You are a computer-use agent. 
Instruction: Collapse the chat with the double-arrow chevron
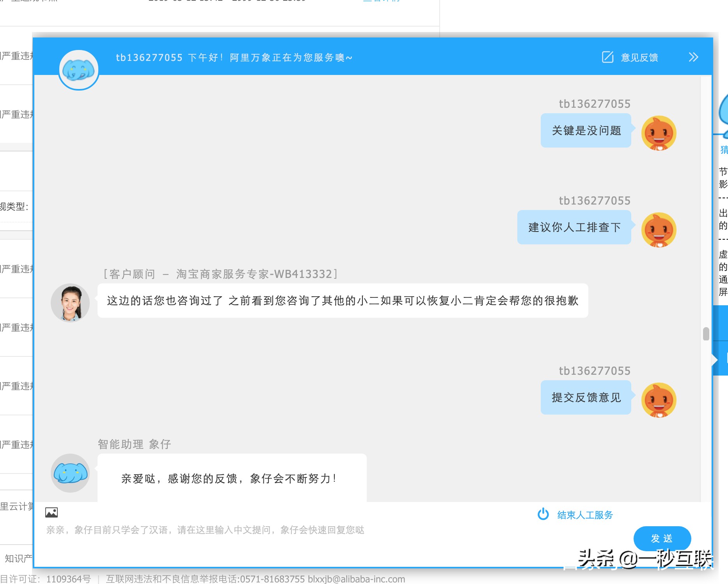(693, 57)
